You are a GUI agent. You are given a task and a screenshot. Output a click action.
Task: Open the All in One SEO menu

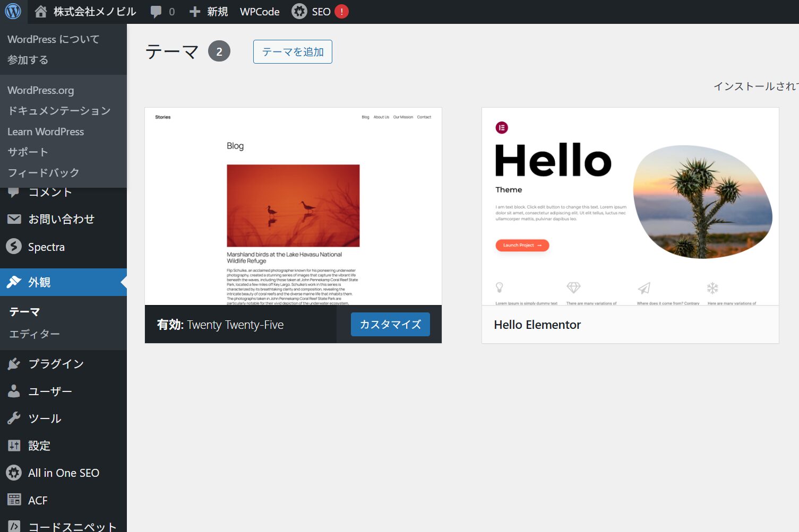point(63,473)
